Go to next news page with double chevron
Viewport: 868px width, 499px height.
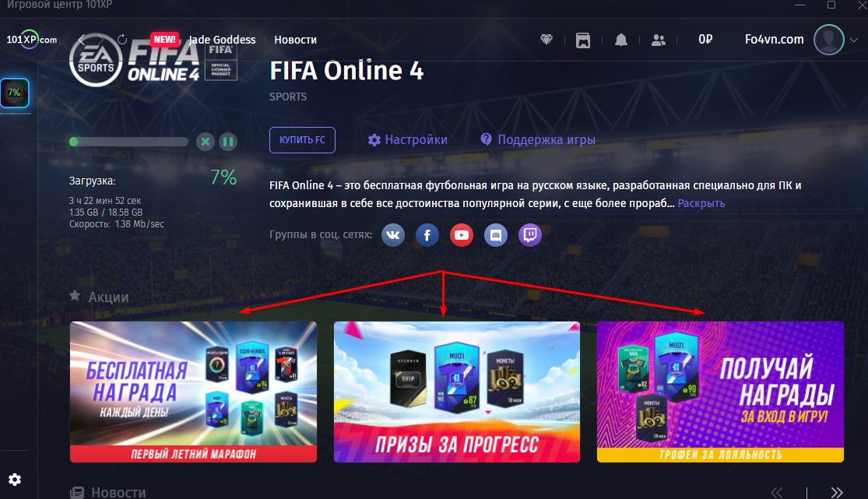click(837, 492)
